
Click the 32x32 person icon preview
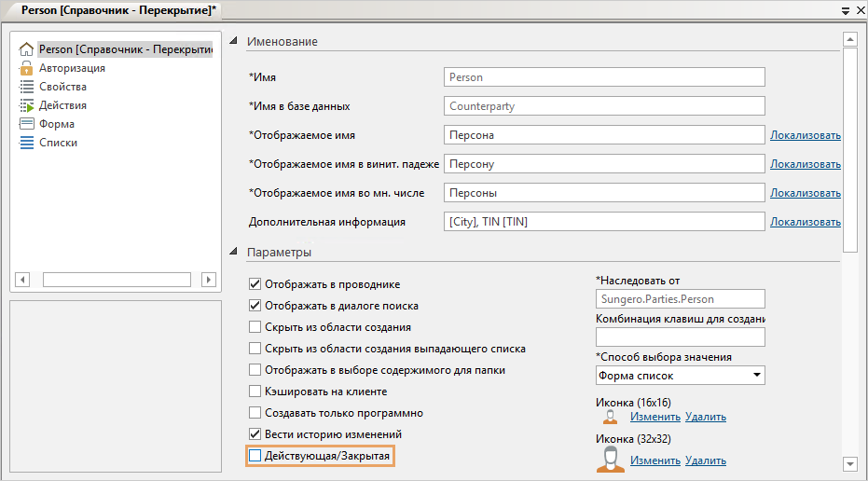coord(611,459)
